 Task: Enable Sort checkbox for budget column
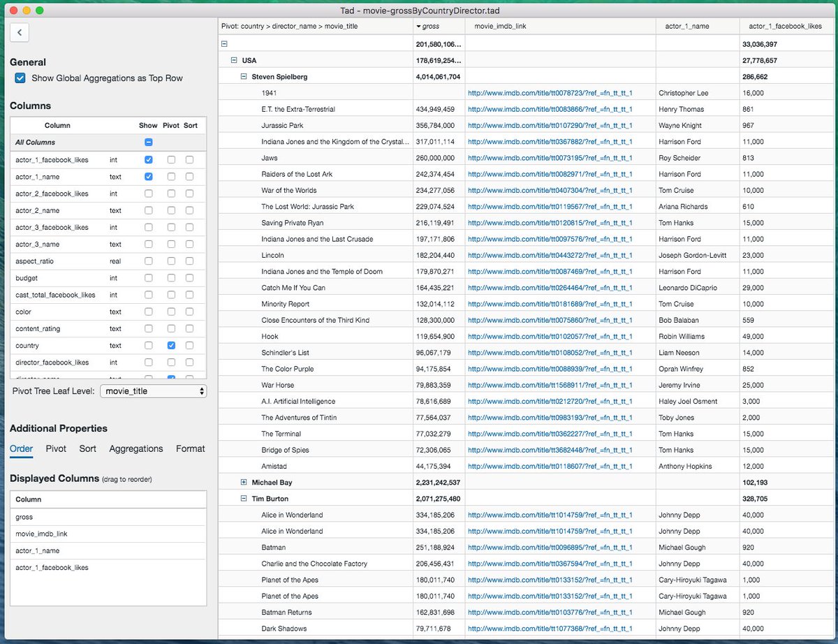coord(189,278)
